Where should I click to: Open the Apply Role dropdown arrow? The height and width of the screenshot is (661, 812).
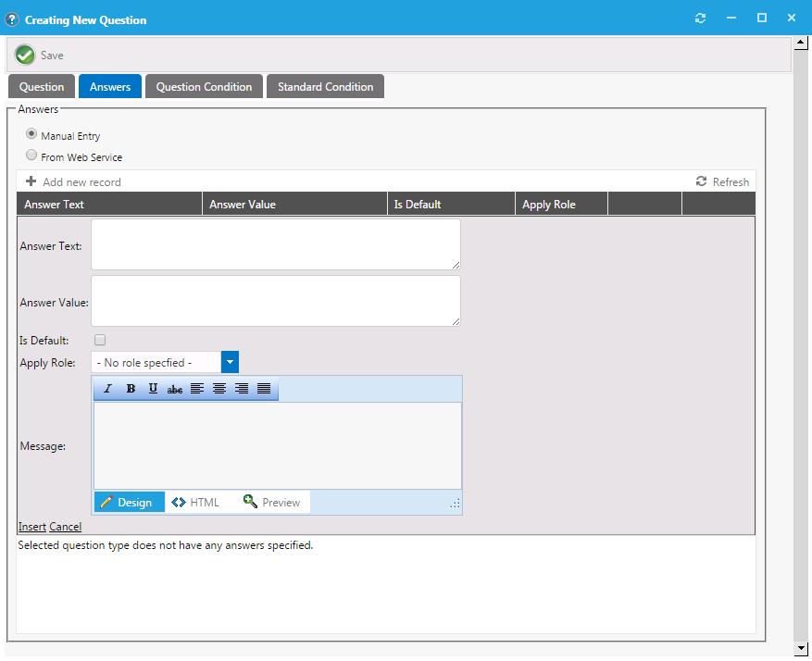tap(231, 362)
